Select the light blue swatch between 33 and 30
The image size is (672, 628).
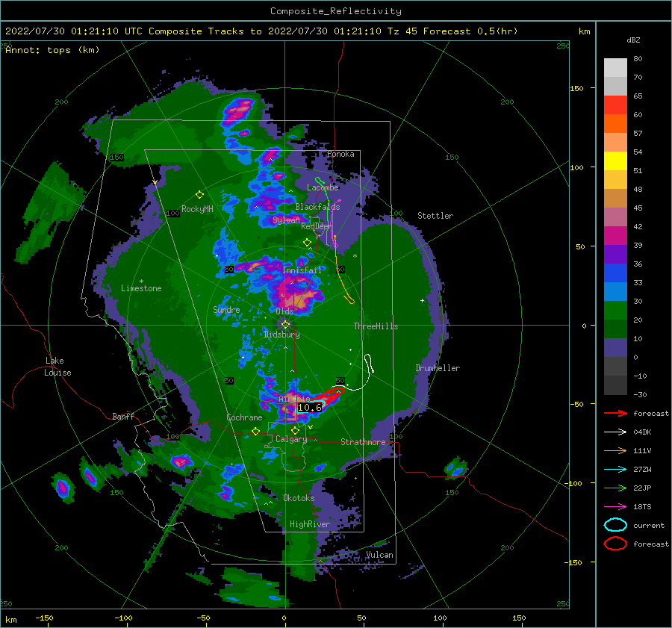point(615,291)
